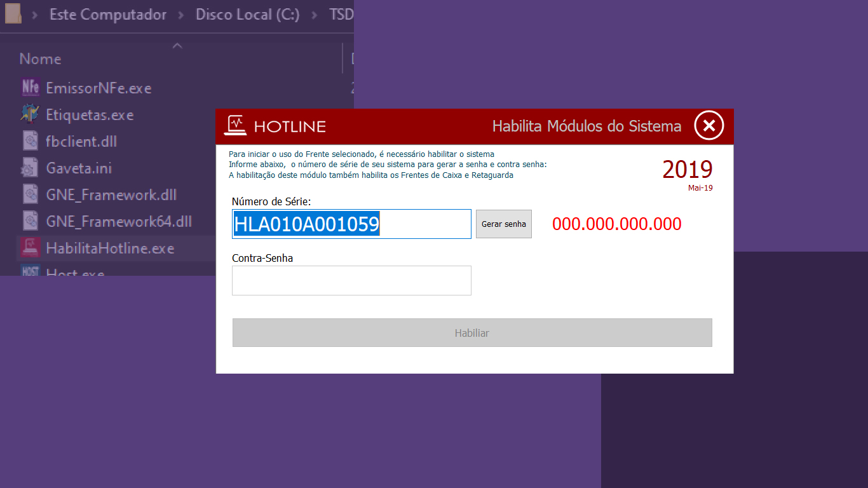Select file name Gaveta.ini
Image resolution: width=868 pixels, height=488 pixels.
[x=79, y=168]
